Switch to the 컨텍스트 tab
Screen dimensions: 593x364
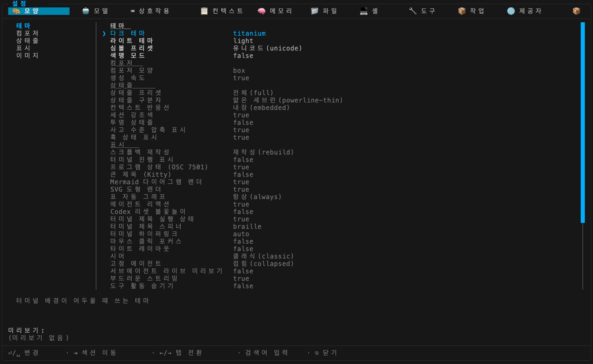click(x=222, y=11)
